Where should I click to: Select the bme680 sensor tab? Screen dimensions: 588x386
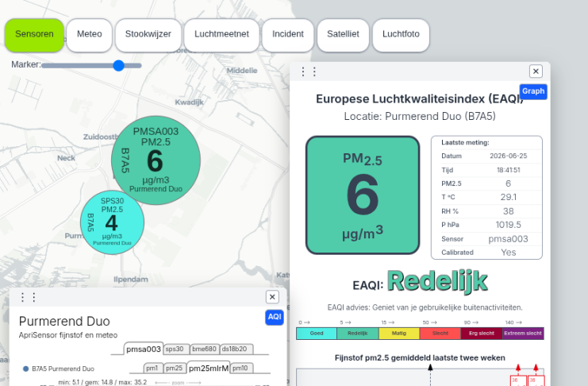(205, 349)
